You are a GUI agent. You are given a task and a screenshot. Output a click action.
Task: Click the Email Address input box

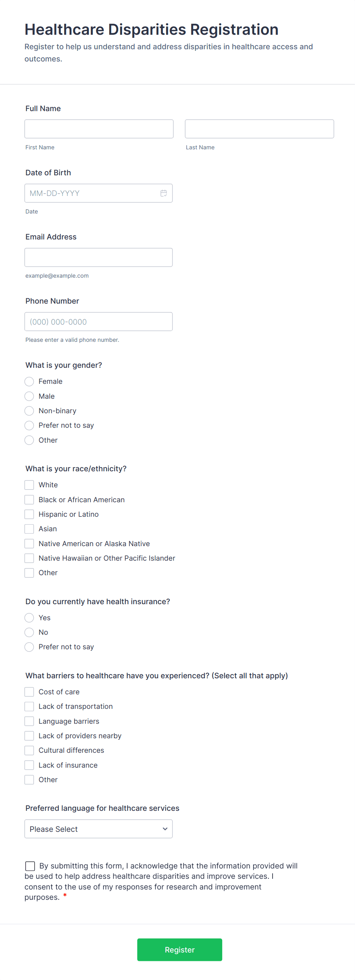[98, 257]
